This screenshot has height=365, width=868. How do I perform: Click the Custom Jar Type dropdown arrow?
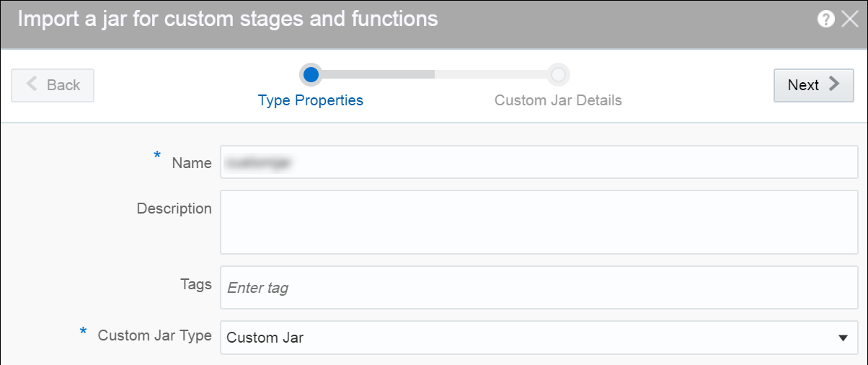(843, 338)
